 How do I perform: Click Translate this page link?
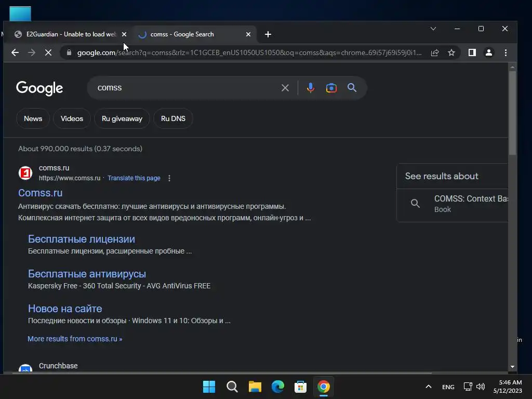134,178
